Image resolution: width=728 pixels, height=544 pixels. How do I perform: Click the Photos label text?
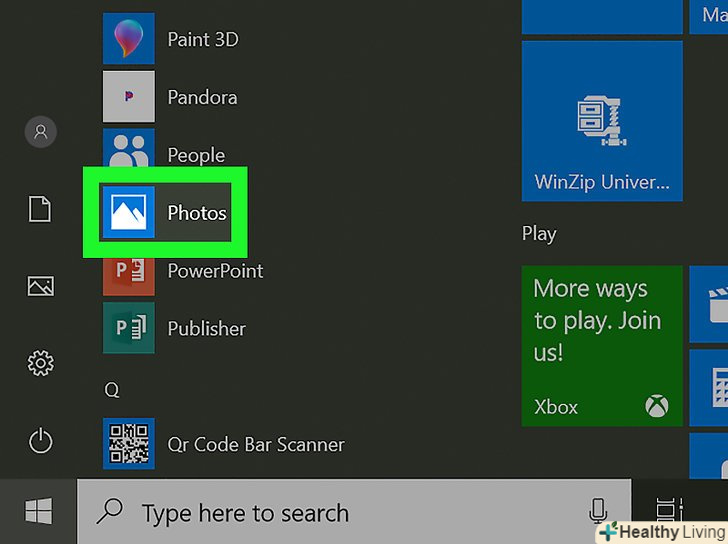(x=197, y=213)
